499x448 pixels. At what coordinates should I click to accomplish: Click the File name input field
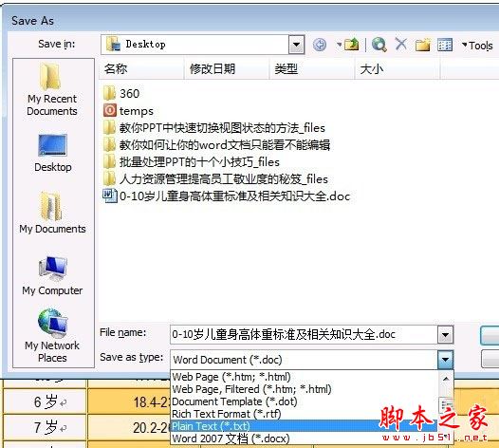click(x=304, y=335)
